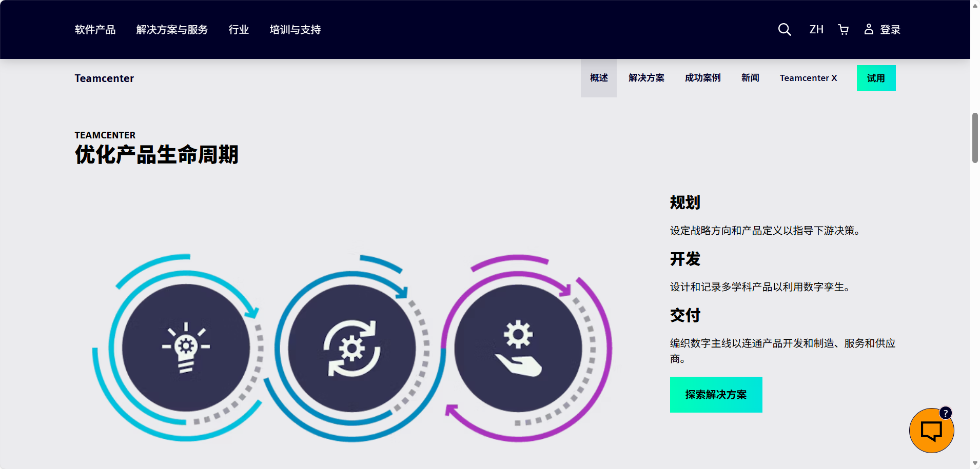Select the 概述 tab
The width and height of the screenshot is (980, 469).
tap(599, 78)
